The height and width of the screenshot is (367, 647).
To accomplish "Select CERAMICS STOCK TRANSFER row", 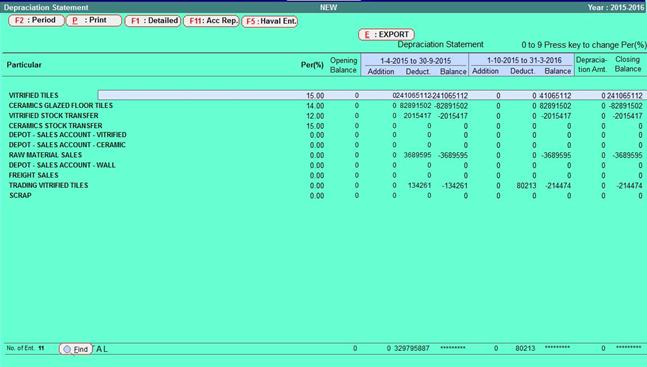I will 325,126.
